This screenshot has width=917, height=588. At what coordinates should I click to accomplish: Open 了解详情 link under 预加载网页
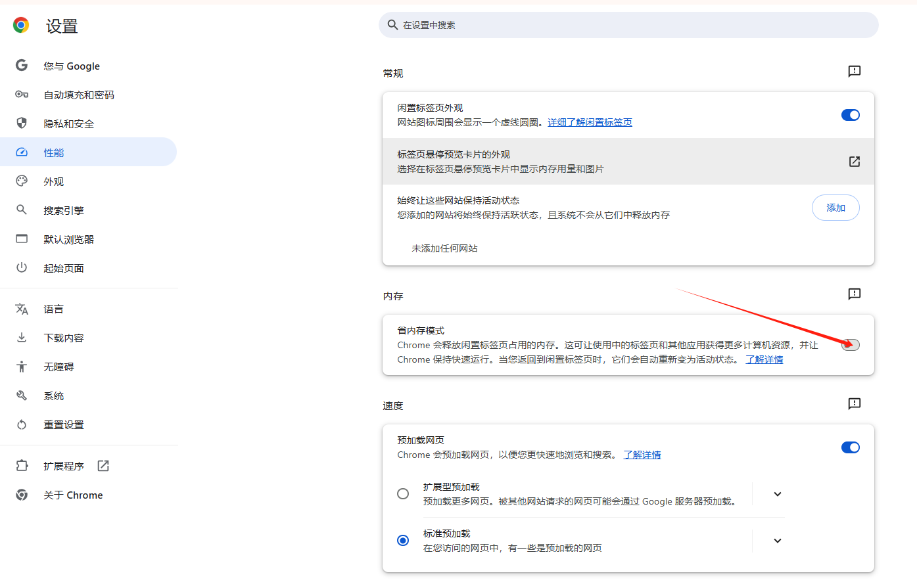pos(642,455)
